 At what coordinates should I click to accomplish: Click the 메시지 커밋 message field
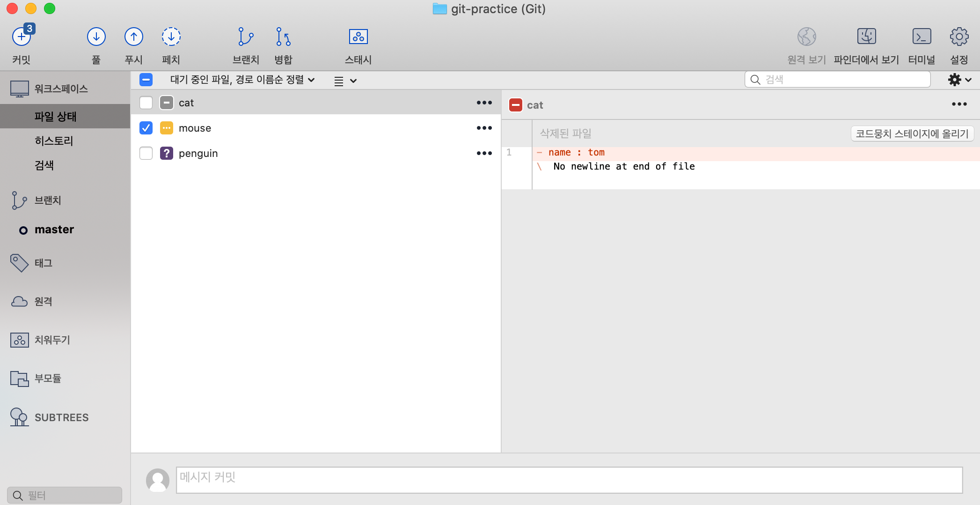(x=569, y=480)
